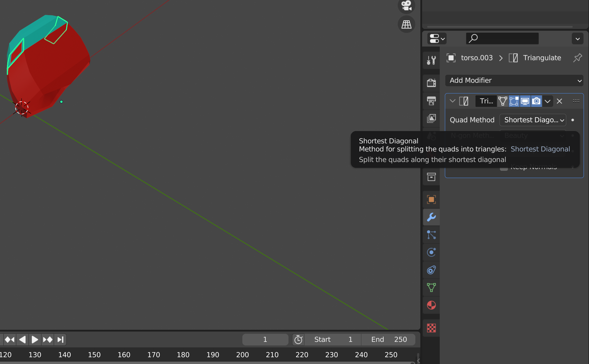Open the modifier extra options dropdown
Screen dimensions: 589x364
point(547,101)
